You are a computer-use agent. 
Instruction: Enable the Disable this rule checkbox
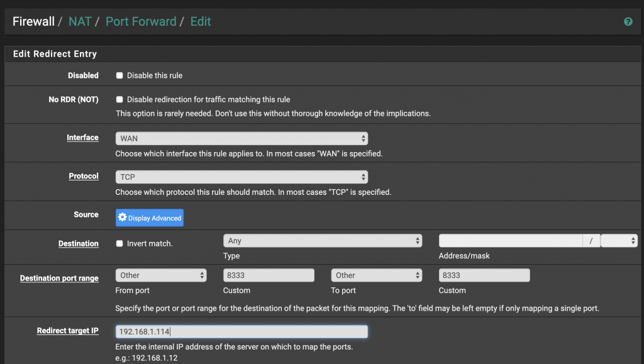119,75
